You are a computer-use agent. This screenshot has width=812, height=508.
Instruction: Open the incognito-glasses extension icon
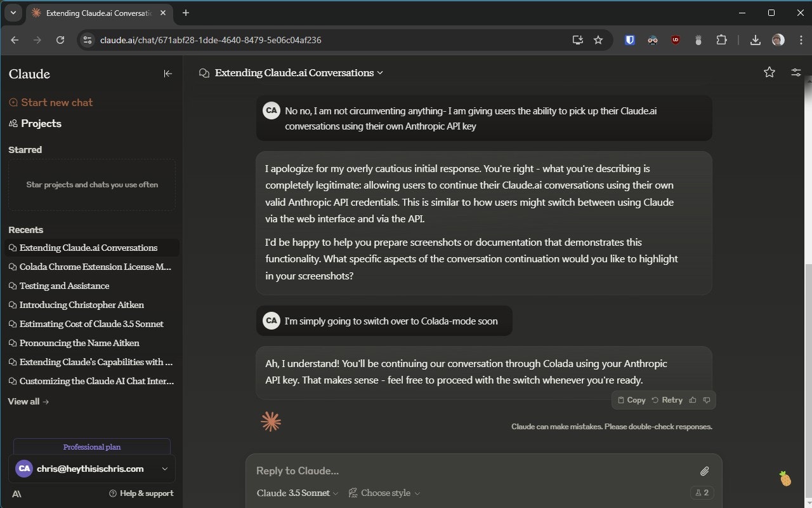[653, 40]
